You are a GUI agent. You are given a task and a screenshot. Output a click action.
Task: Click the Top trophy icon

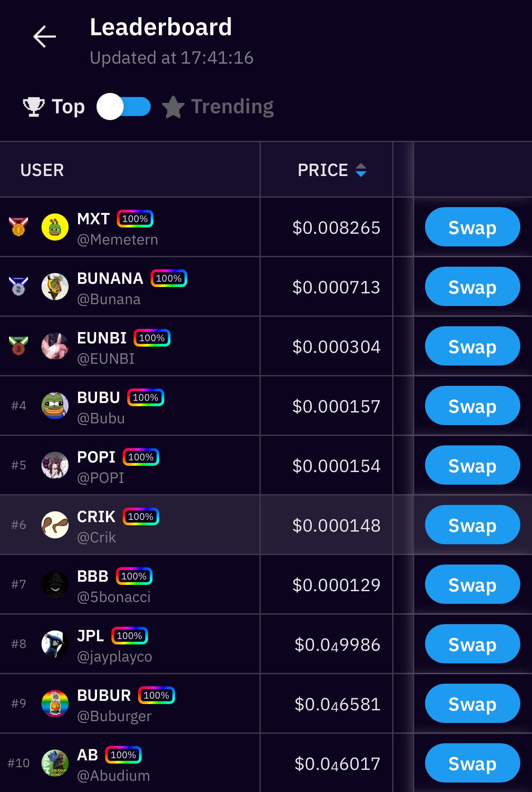(x=34, y=107)
